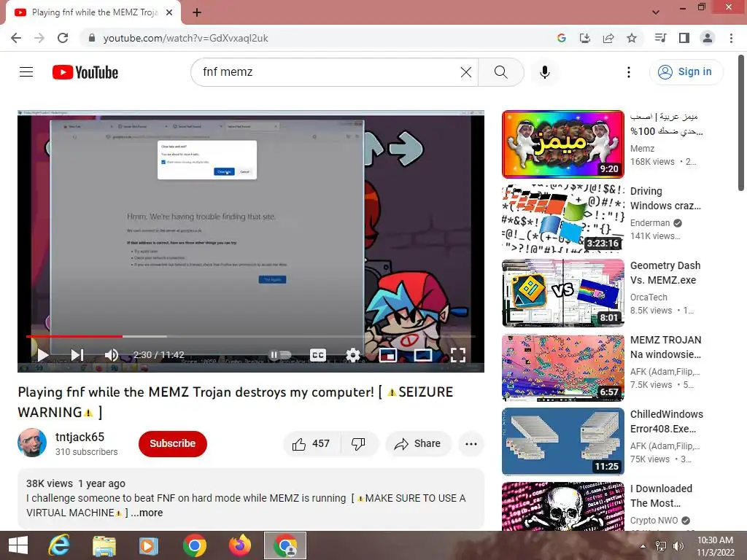Screen dimensions: 747x560
Task: Launch Firefox from taskbar
Action: pyautogui.click(x=239, y=545)
